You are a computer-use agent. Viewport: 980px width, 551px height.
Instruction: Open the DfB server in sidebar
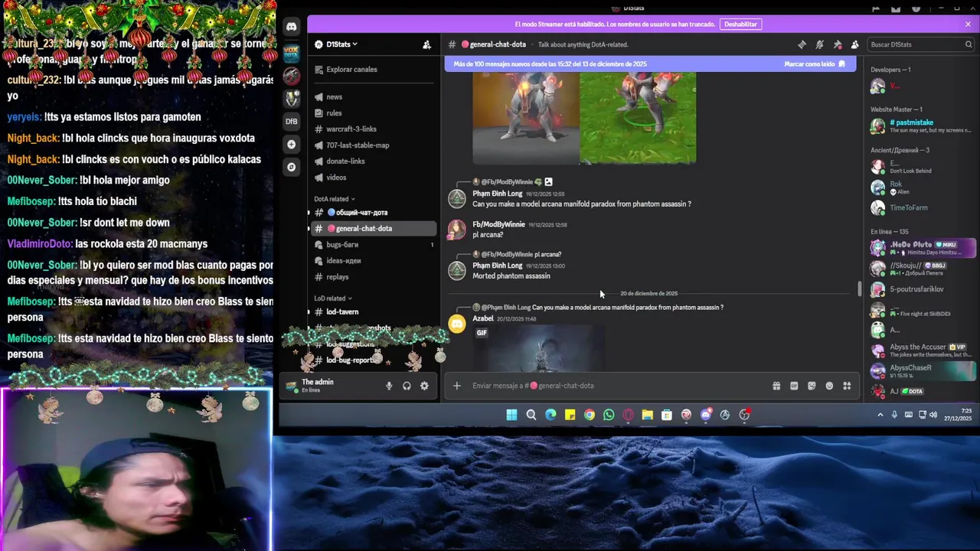(291, 121)
